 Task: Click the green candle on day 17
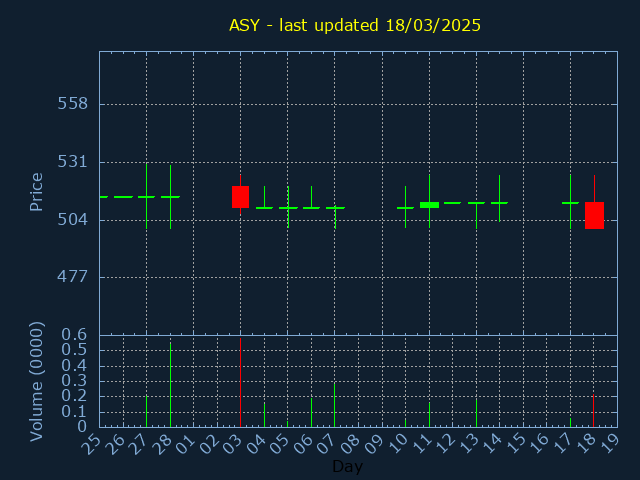point(570,202)
